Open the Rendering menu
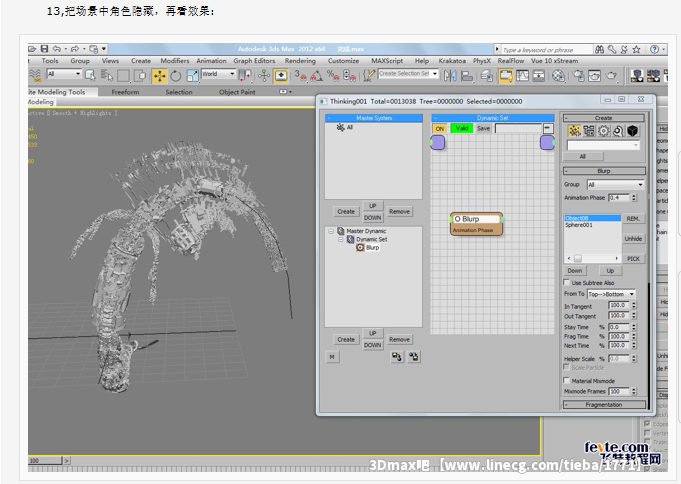 coord(300,61)
